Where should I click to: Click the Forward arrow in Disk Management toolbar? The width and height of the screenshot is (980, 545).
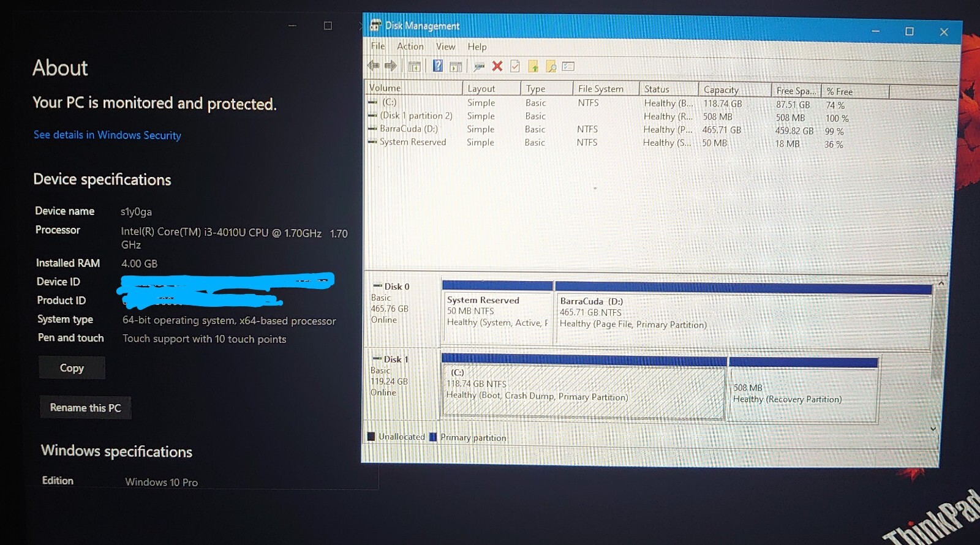pyautogui.click(x=391, y=66)
